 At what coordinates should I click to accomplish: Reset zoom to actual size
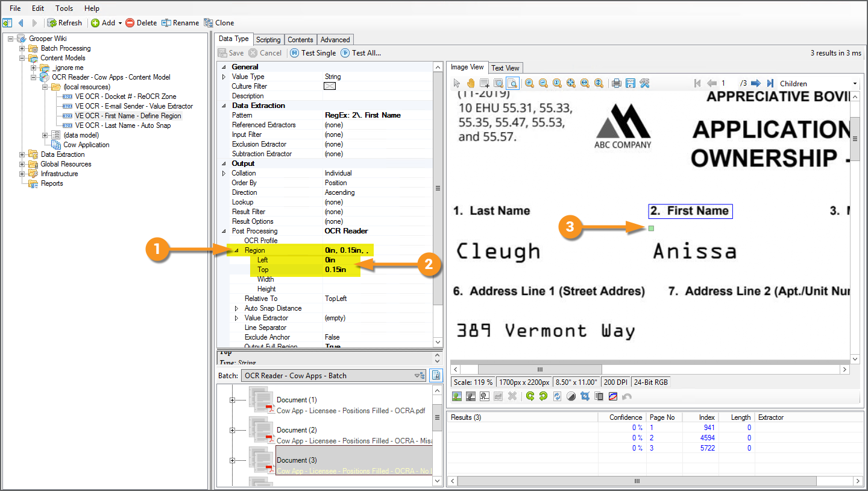(x=557, y=83)
